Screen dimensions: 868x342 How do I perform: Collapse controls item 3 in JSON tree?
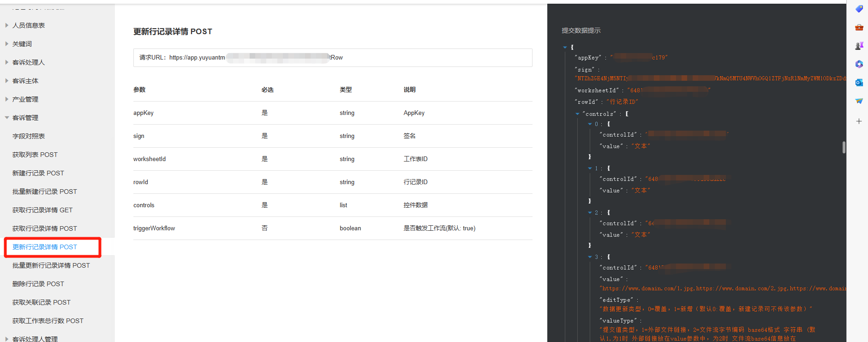(x=590, y=257)
